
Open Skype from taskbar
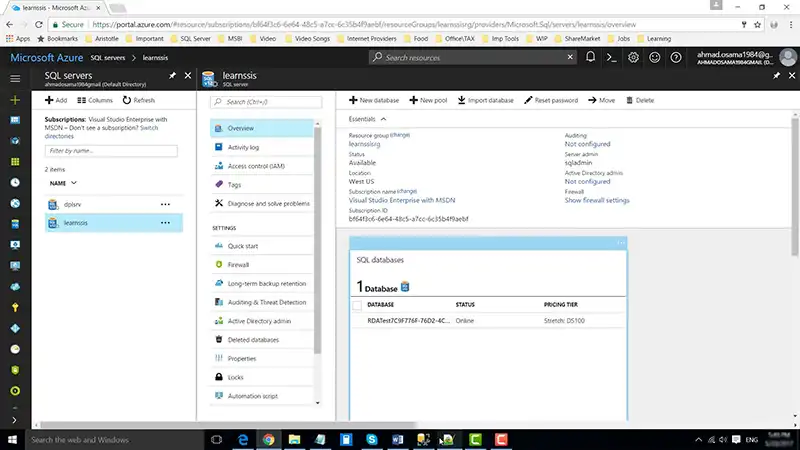tap(372, 439)
